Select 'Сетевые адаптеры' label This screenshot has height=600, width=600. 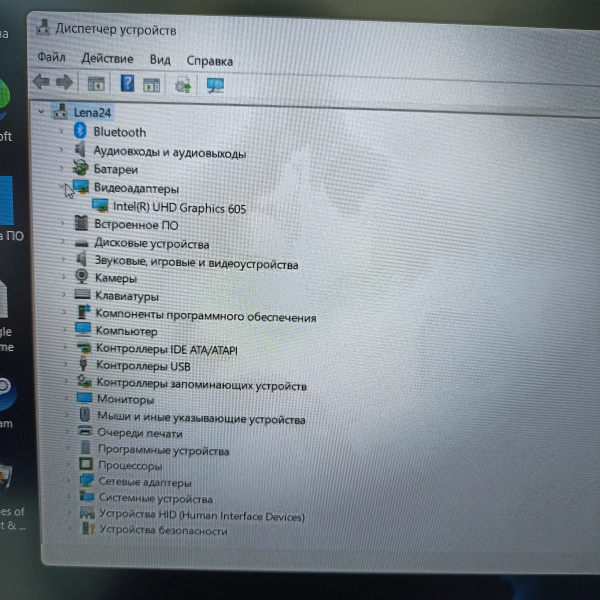pyautogui.click(x=145, y=482)
